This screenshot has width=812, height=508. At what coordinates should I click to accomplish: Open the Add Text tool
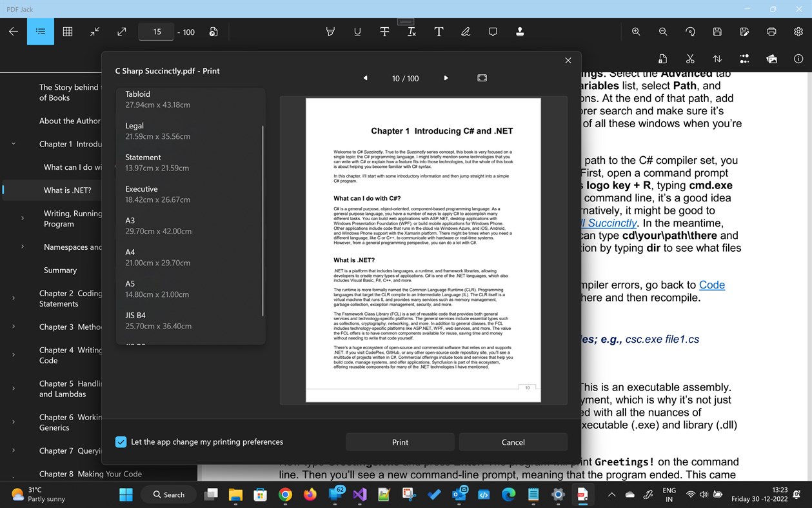(x=439, y=32)
